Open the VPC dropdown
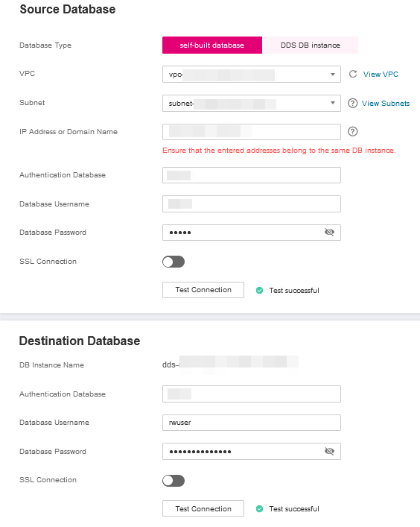This screenshot has width=420, height=527. (252, 75)
